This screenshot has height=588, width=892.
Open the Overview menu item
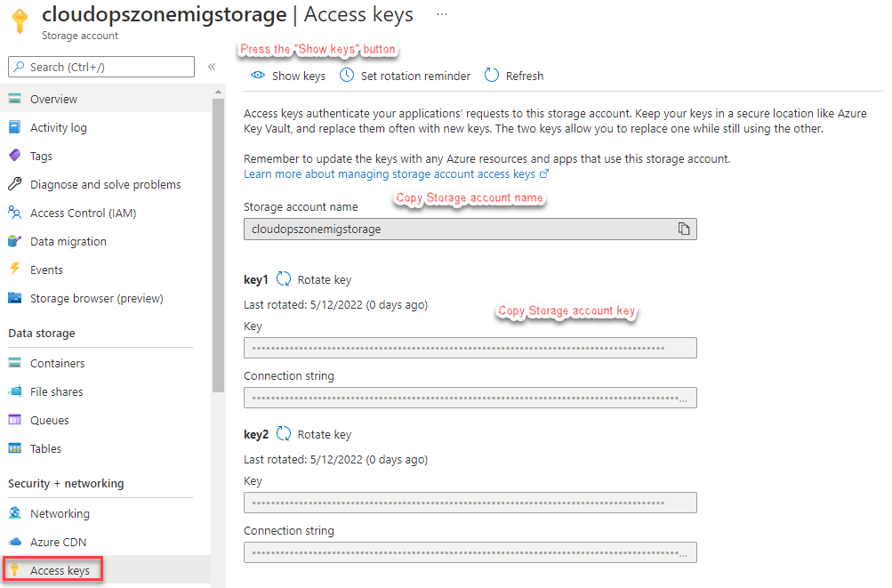53,99
